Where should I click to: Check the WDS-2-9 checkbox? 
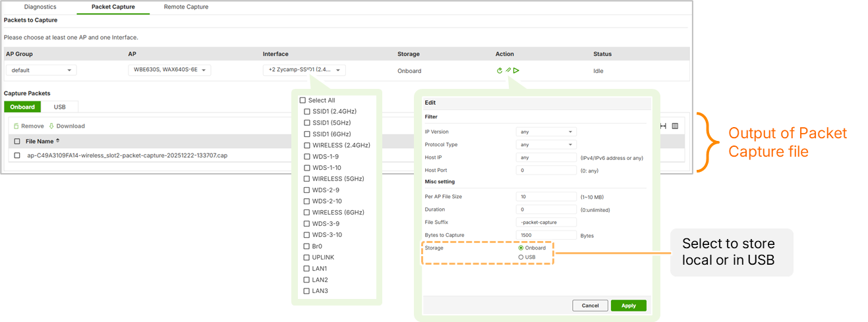[x=306, y=190]
